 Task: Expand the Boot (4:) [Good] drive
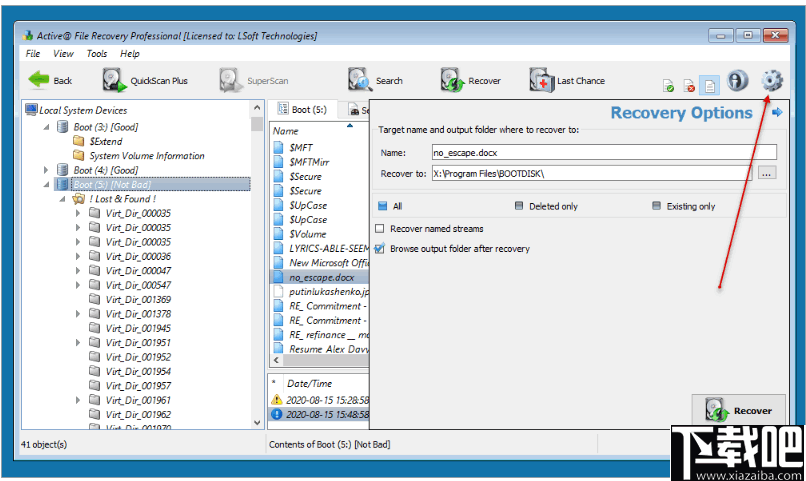46,170
